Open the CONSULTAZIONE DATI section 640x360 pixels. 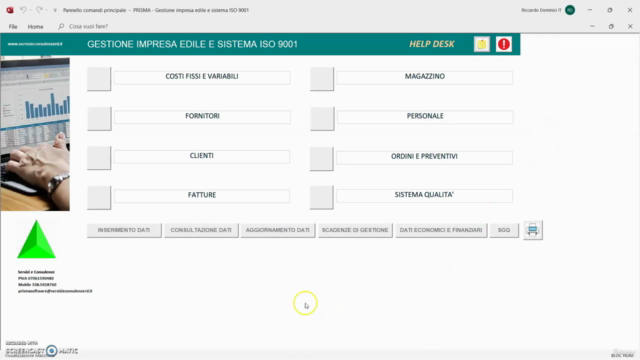pyautogui.click(x=201, y=230)
